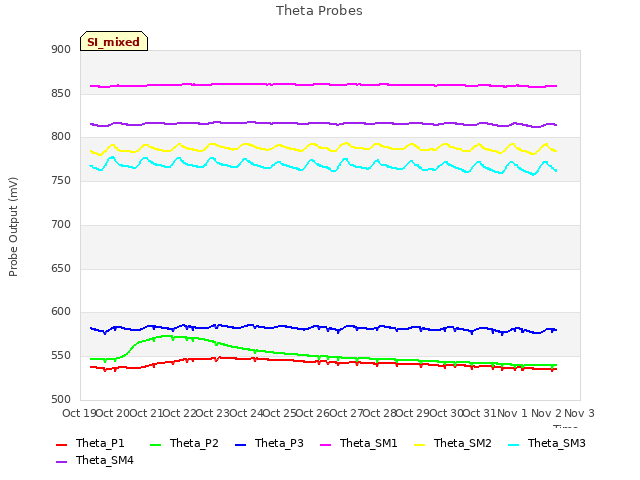Click the cyan Theta_SM3 legend swatch

[x=513, y=444]
